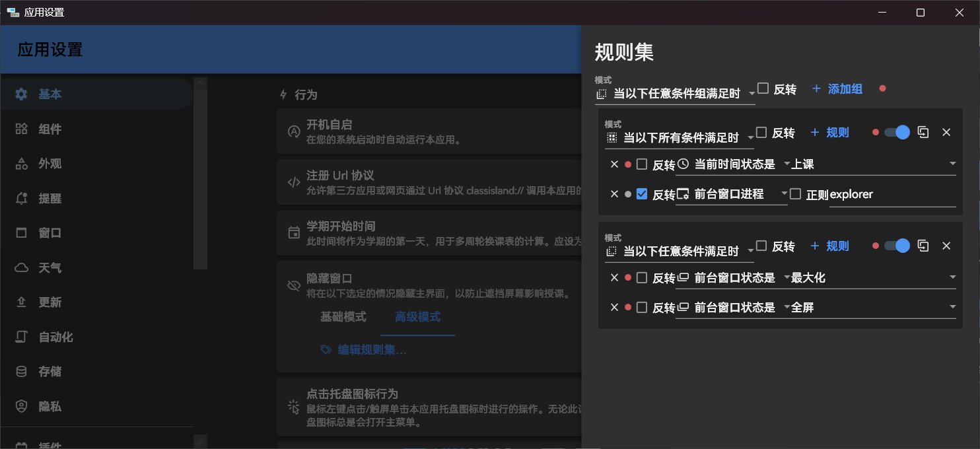Delete the 当以下所有条件满足时 group with X
The height and width of the screenshot is (449, 980).
pos(946,133)
